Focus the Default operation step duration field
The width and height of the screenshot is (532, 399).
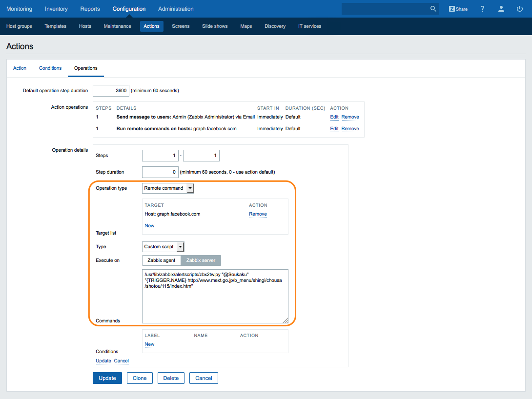point(111,91)
